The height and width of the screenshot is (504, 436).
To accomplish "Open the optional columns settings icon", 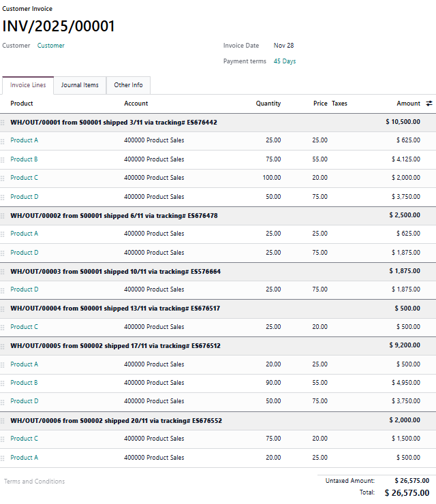I will point(429,104).
